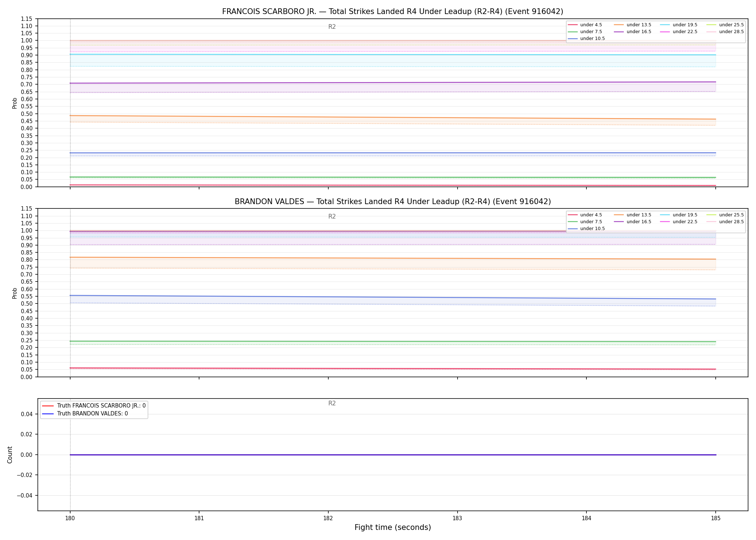Viewport: 756px width, 540px height.
Task: Click the purple under 16.5 line in top chart
Action: click(x=392, y=82)
